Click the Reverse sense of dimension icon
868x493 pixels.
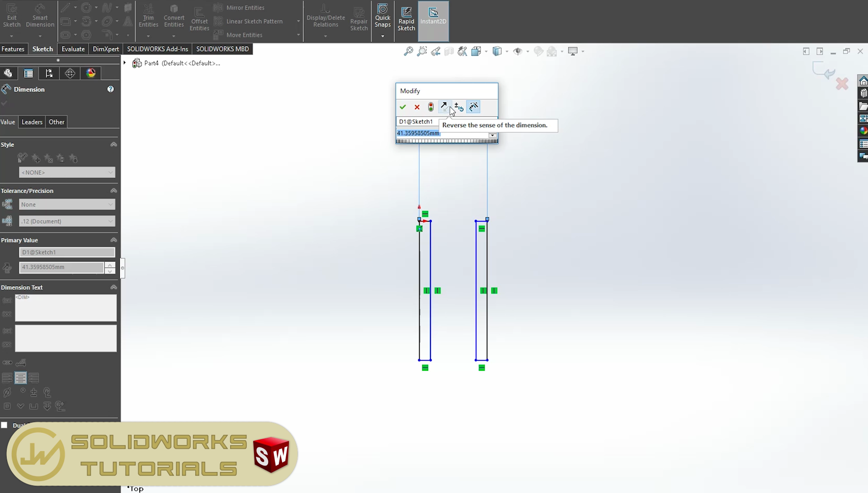tap(444, 107)
